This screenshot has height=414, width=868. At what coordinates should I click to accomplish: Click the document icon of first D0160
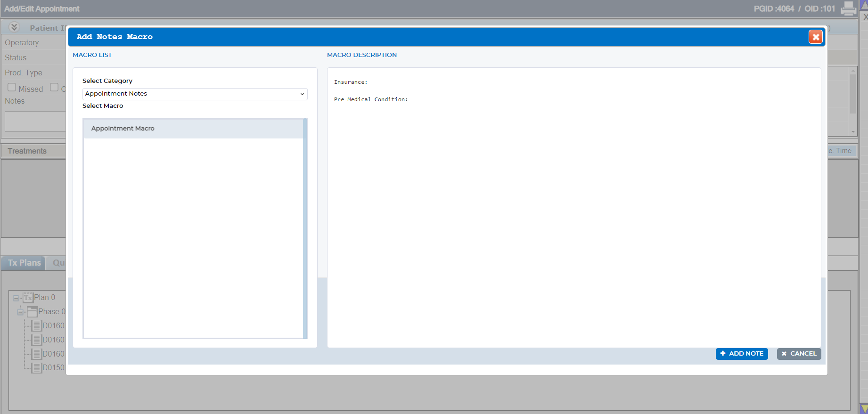click(x=36, y=325)
